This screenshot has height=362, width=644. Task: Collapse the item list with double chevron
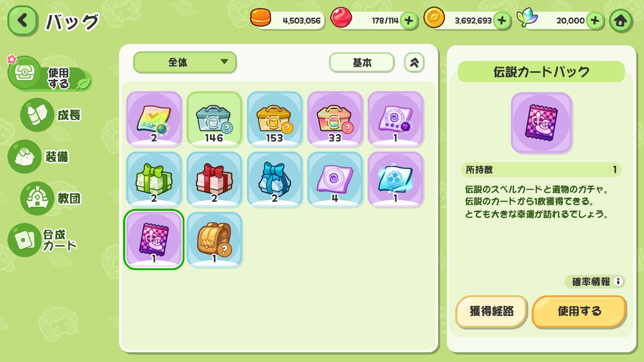414,62
